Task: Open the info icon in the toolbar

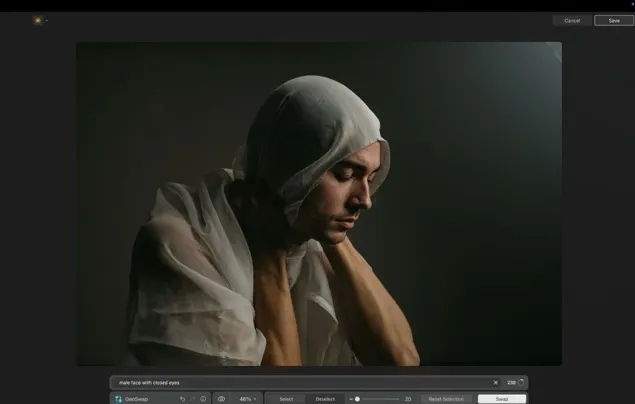Action: click(x=203, y=398)
